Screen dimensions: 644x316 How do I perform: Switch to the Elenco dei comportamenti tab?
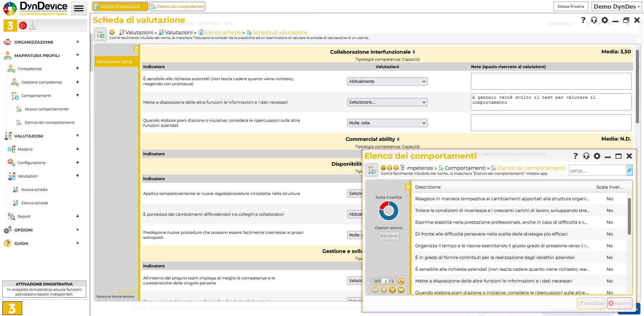(177, 6)
